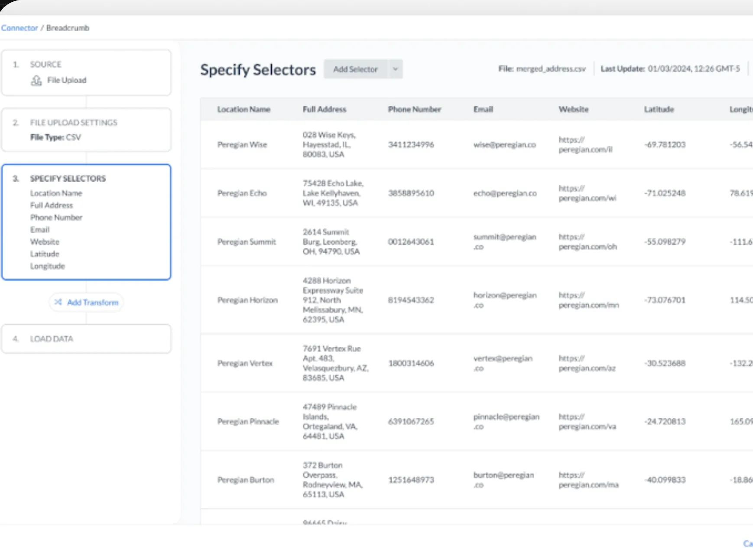Click phone number 3411234996
753x560 pixels.
pyautogui.click(x=411, y=145)
